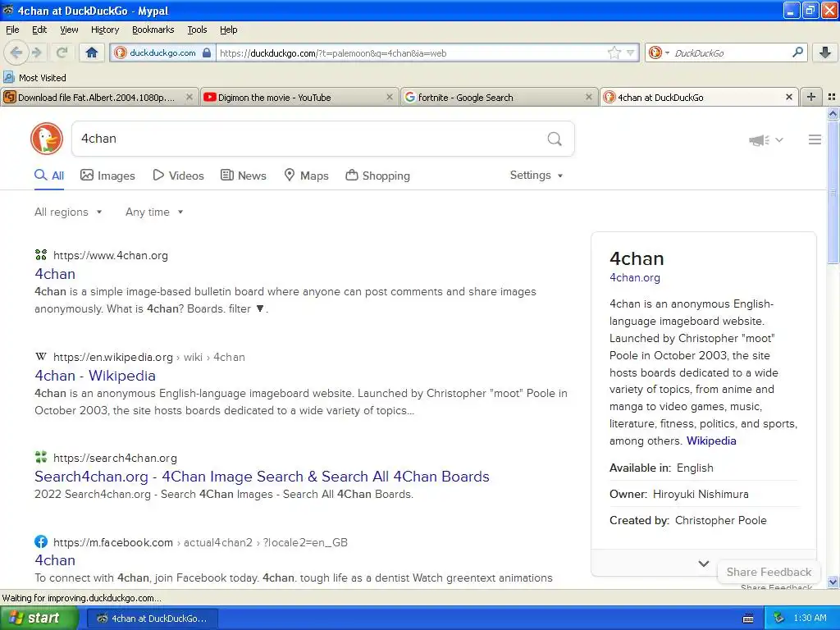This screenshot has height=630, width=840.
Task: Click the browser Back arrow button
Action: [x=16, y=52]
